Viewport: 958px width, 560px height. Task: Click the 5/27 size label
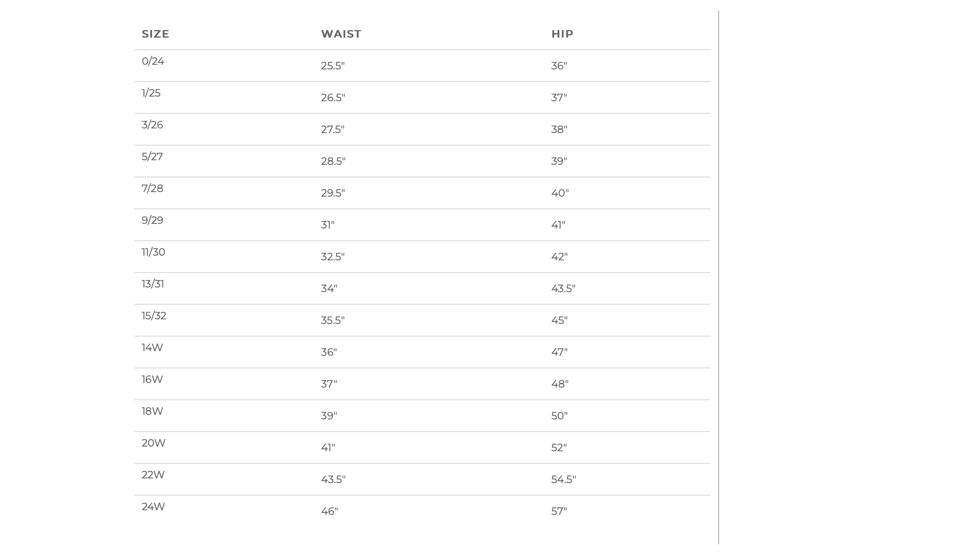pyautogui.click(x=152, y=157)
